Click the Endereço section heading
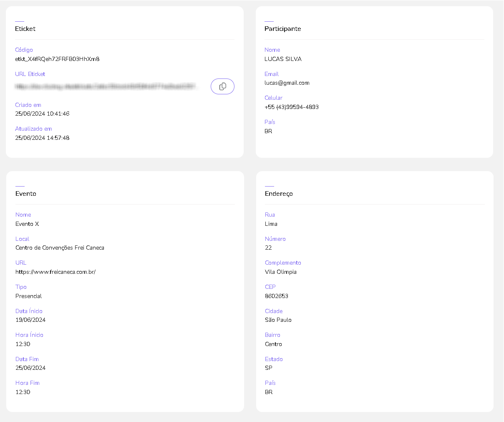The image size is (504, 422). tap(279, 194)
